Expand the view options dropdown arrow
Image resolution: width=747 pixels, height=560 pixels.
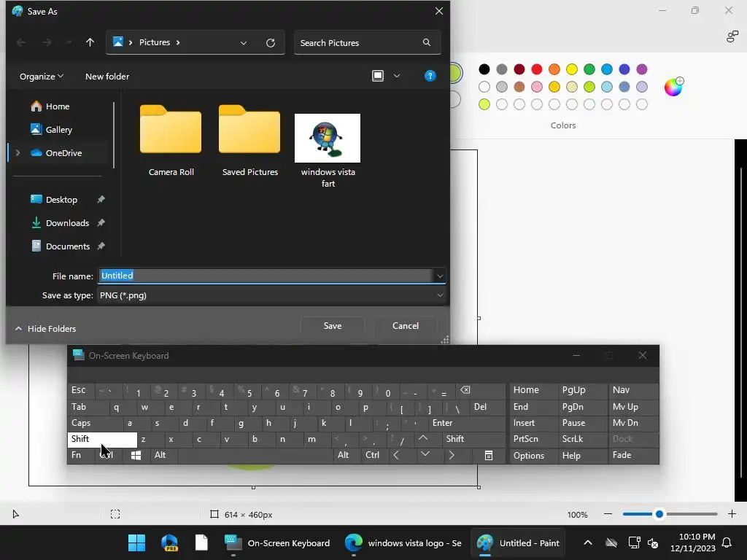tap(396, 76)
